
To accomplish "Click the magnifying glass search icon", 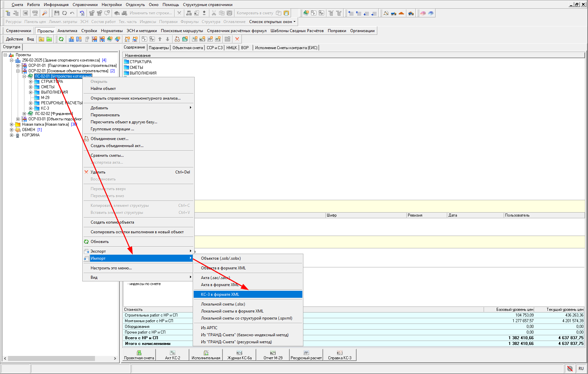I will click(44, 13).
